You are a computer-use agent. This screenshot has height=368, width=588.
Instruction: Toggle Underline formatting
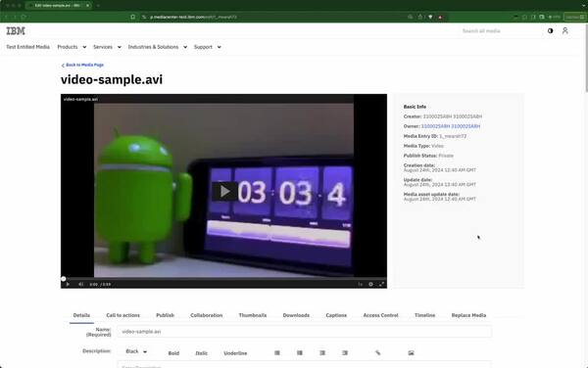(235, 353)
